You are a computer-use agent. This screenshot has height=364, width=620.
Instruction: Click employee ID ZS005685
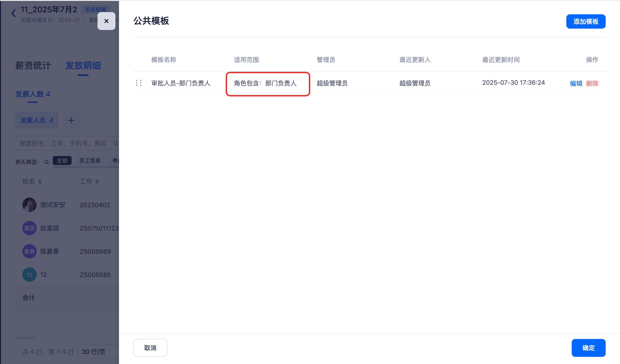(x=95, y=275)
